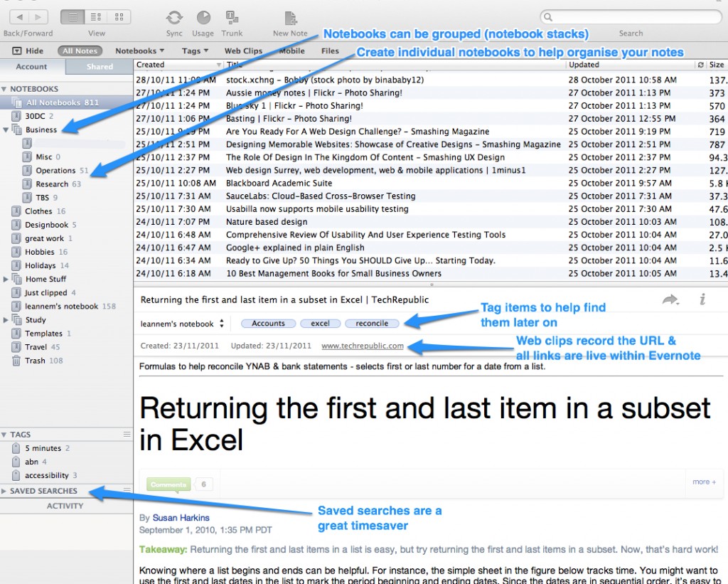Select All Notebooks 811
This screenshot has height=584, width=728.
coord(66,102)
